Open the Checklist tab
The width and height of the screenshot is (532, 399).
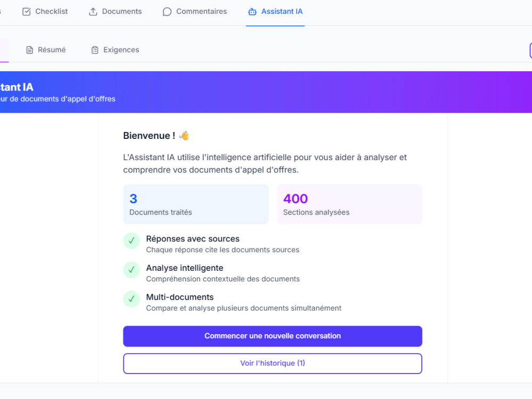pos(45,12)
